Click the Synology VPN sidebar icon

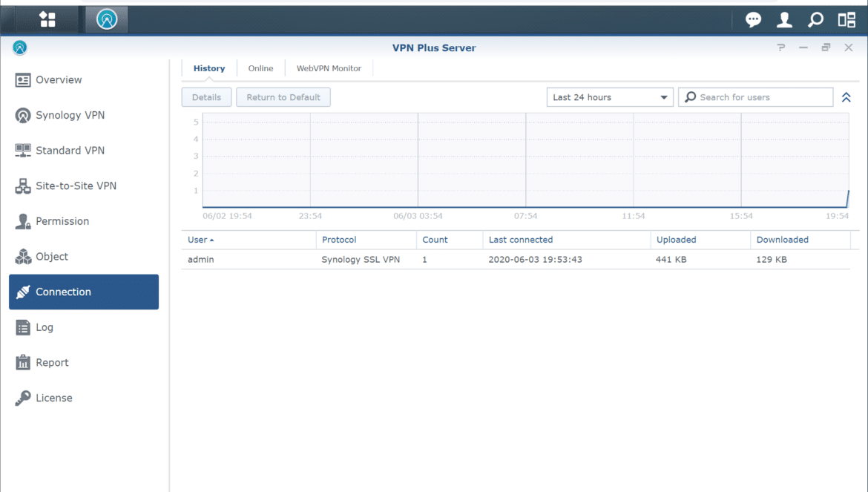click(x=23, y=115)
